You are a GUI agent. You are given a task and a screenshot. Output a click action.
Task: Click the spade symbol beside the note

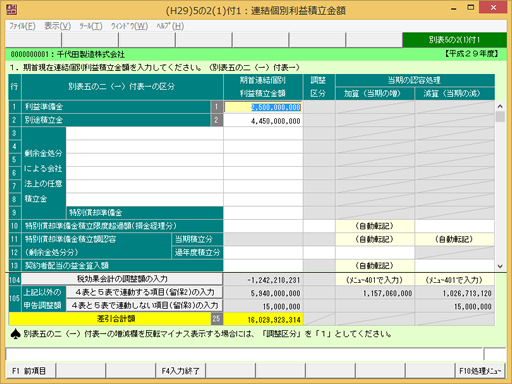(15, 334)
